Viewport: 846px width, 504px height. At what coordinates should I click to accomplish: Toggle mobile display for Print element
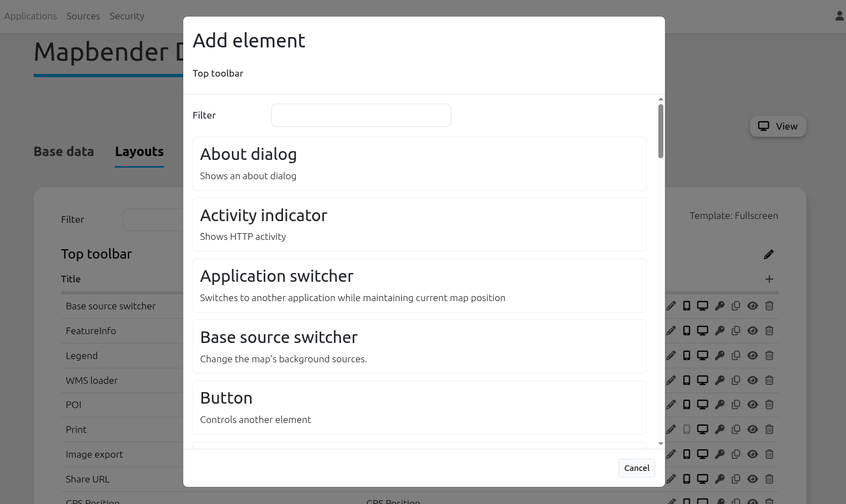tap(687, 430)
